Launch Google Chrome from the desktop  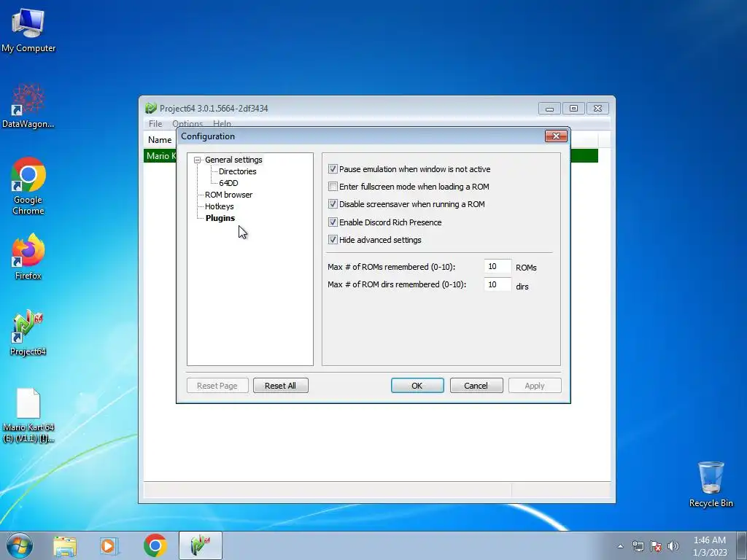pos(28,186)
